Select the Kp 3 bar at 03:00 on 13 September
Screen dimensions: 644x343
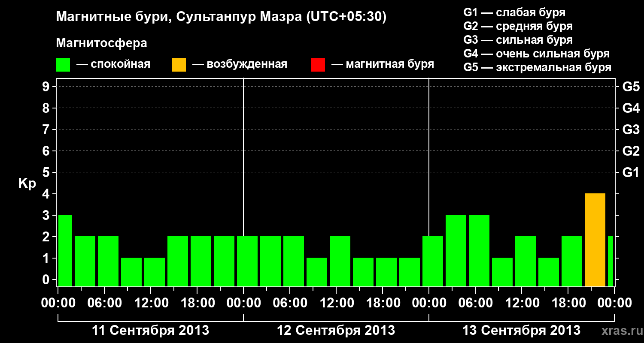tap(456, 250)
